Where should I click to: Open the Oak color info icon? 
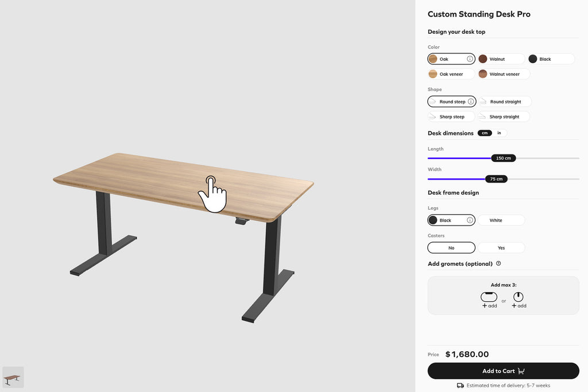[470, 59]
